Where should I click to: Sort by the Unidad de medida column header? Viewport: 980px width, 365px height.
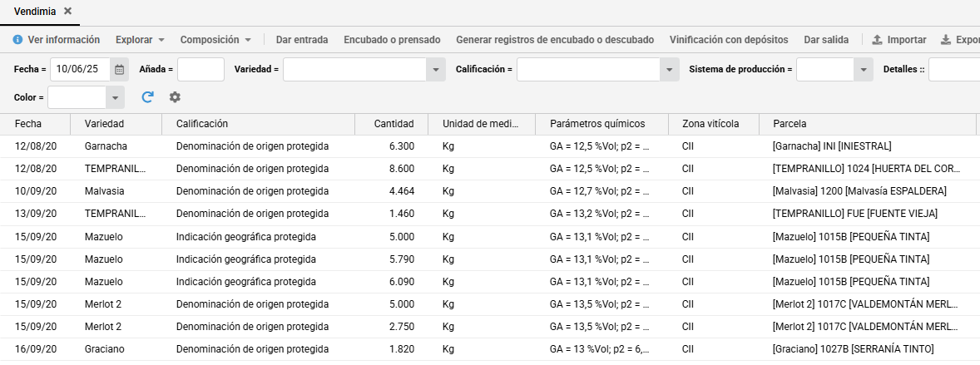pyautogui.click(x=481, y=124)
